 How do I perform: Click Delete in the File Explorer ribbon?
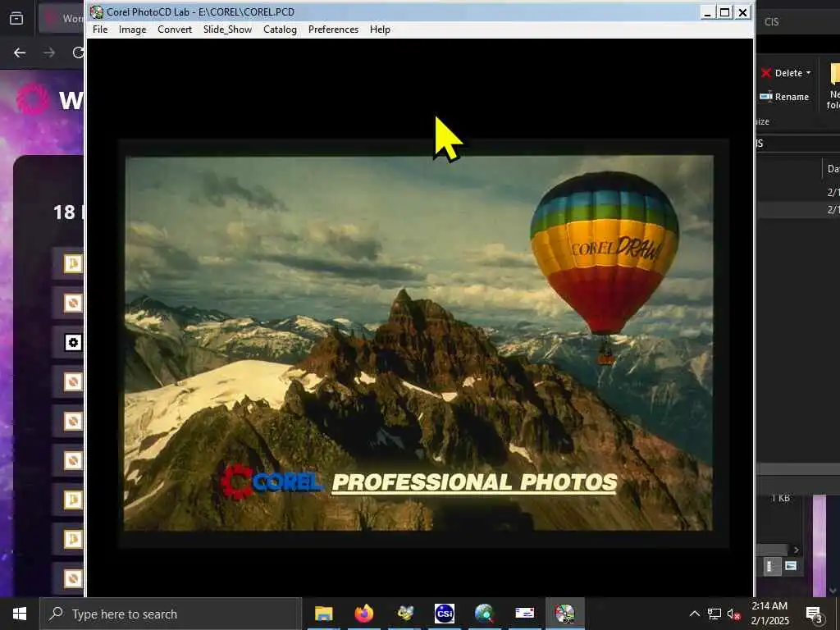point(786,73)
